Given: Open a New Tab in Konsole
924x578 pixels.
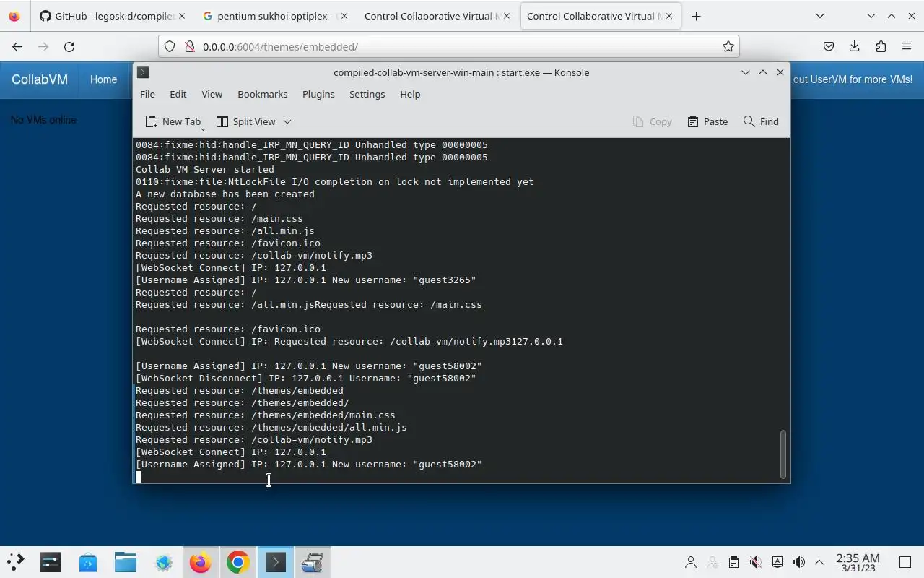Looking at the screenshot, I should tap(173, 121).
